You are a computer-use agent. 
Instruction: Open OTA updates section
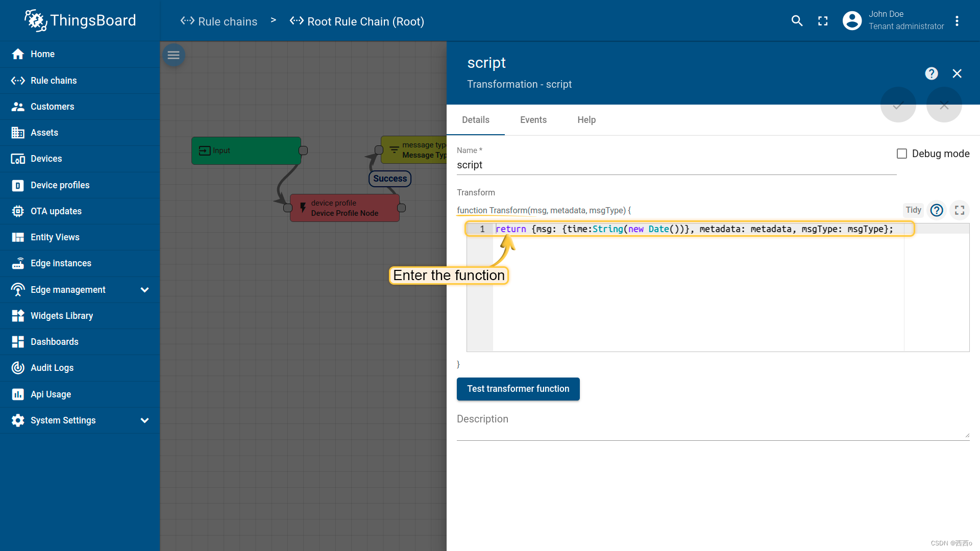tap(55, 211)
